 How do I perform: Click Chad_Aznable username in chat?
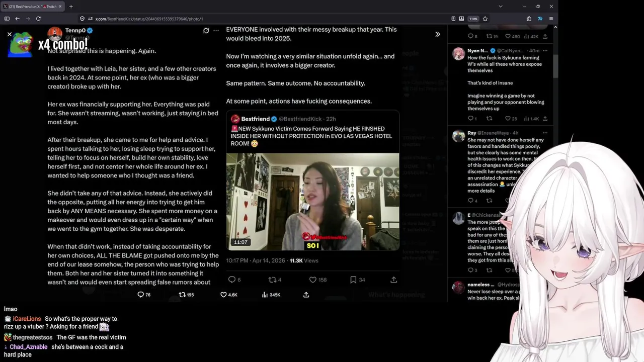pos(29,347)
